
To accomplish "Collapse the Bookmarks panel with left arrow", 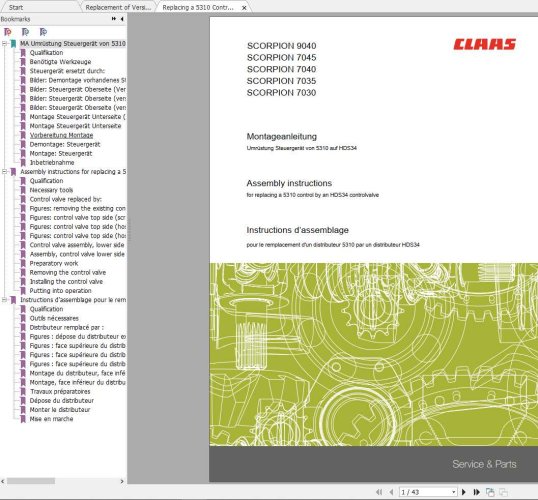I will (122, 19).
